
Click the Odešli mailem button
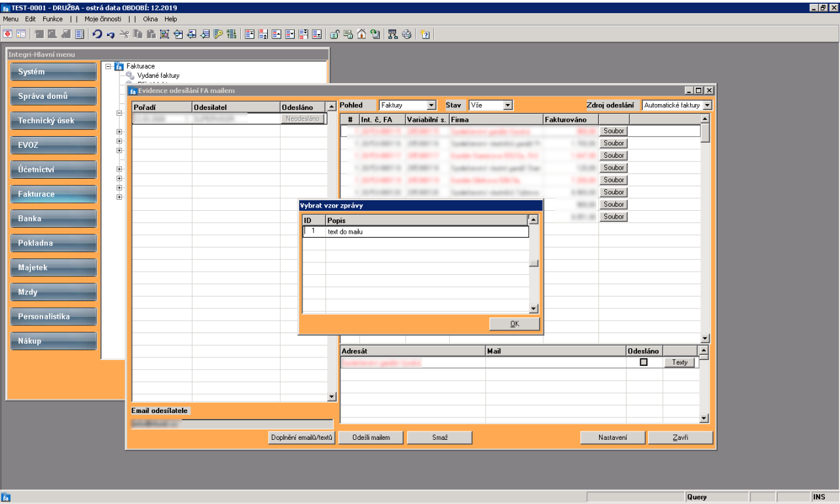click(x=371, y=437)
